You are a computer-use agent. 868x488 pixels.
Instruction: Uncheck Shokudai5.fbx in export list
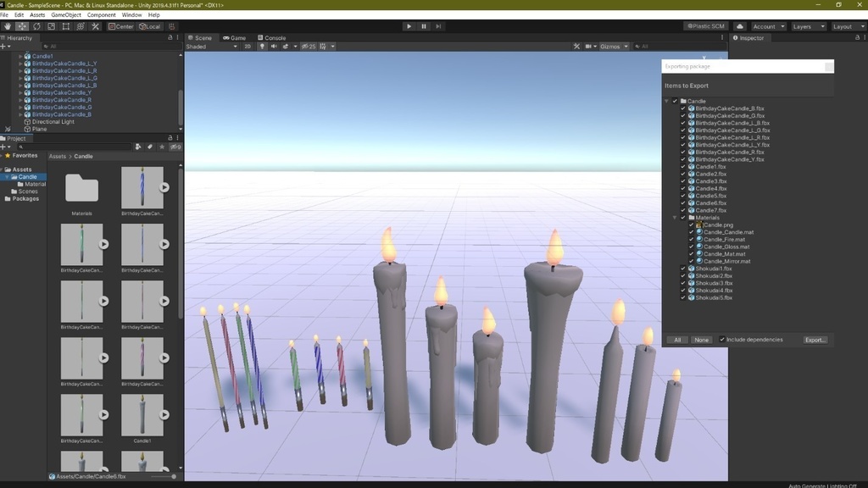(683, 297)
